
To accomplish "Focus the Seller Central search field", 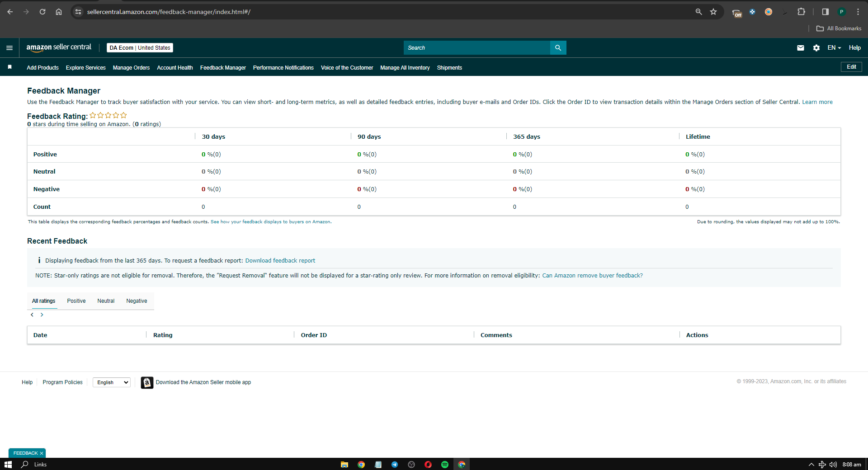I will click(x=477, y=48).
